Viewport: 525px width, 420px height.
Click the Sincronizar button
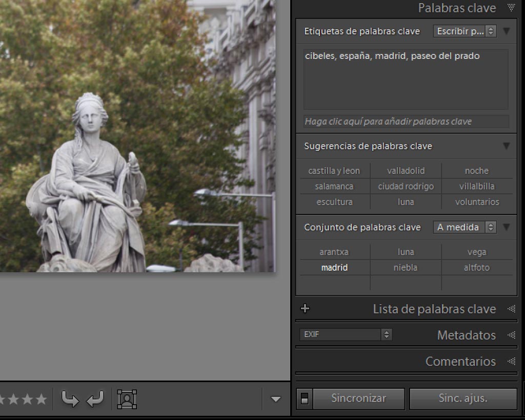click(358, 398)
